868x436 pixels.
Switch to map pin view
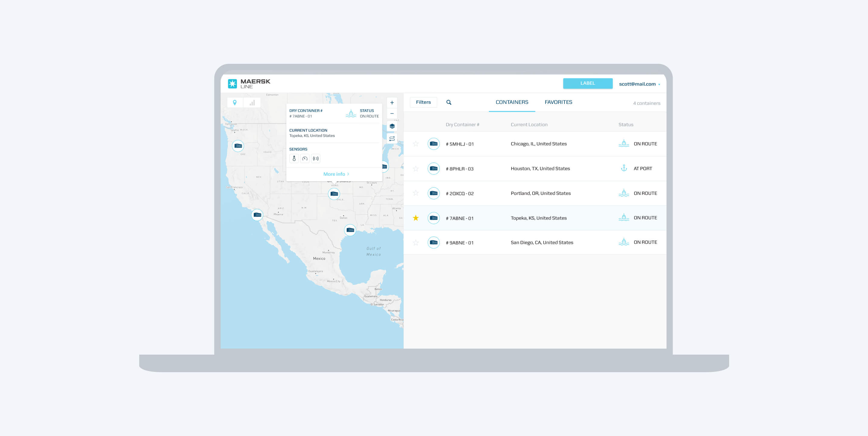235,103
